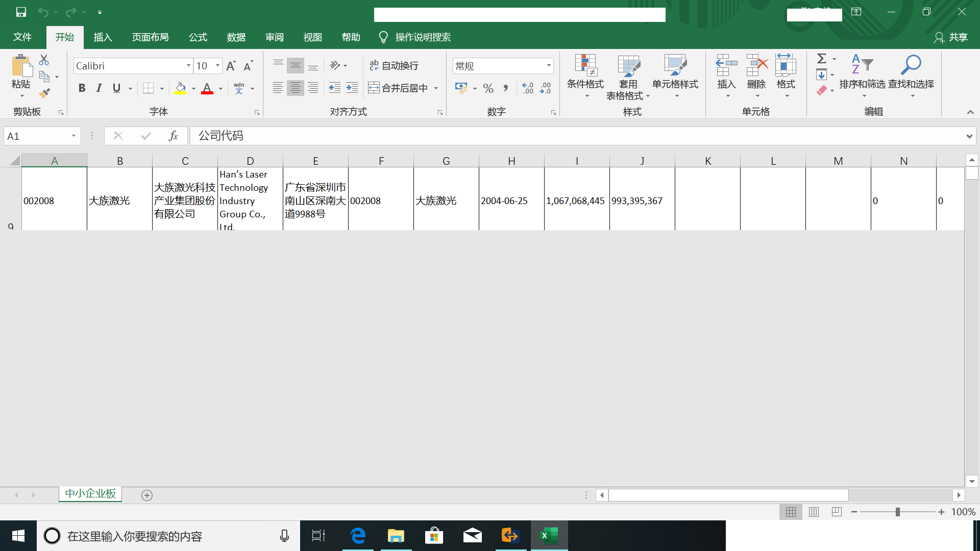Open the 常规 number format dropdown
This screenshot has width=980, height=551.
549,66
